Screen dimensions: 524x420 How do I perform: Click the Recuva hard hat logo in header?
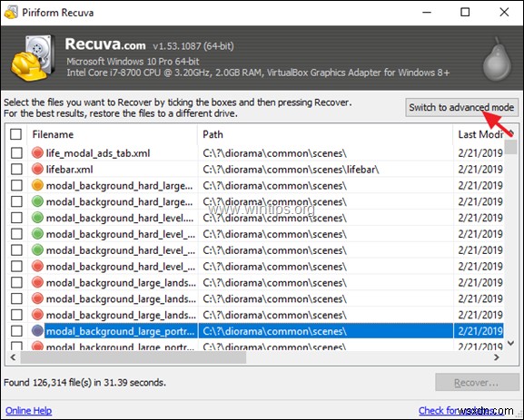pyautogui.click(x=33, y=58)
